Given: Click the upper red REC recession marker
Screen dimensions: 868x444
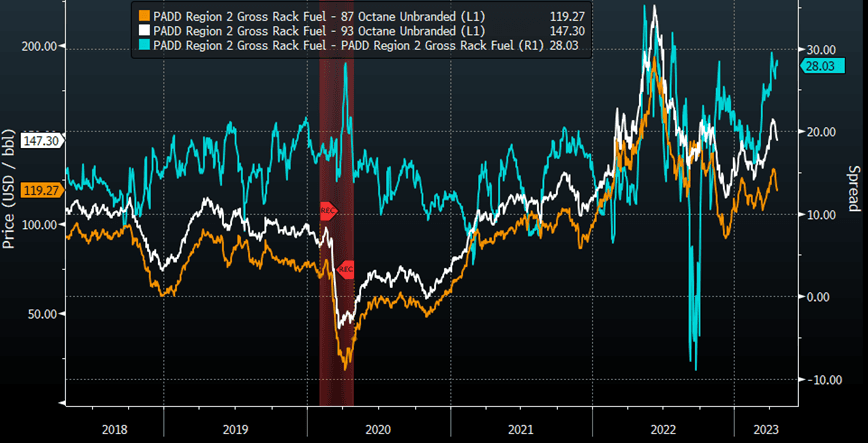Looking at the screenshot, I should 328,211.
